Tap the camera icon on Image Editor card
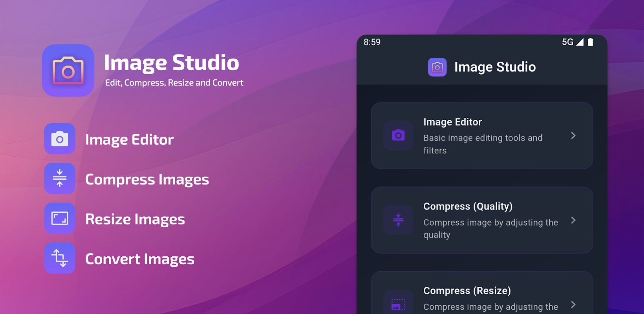644x314 pixels. pos(398,136)
